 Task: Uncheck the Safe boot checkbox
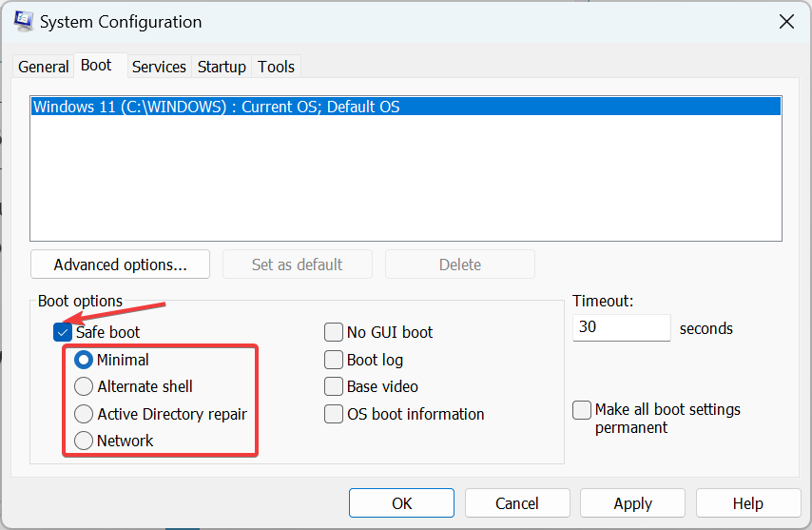[x=62, y=332]
